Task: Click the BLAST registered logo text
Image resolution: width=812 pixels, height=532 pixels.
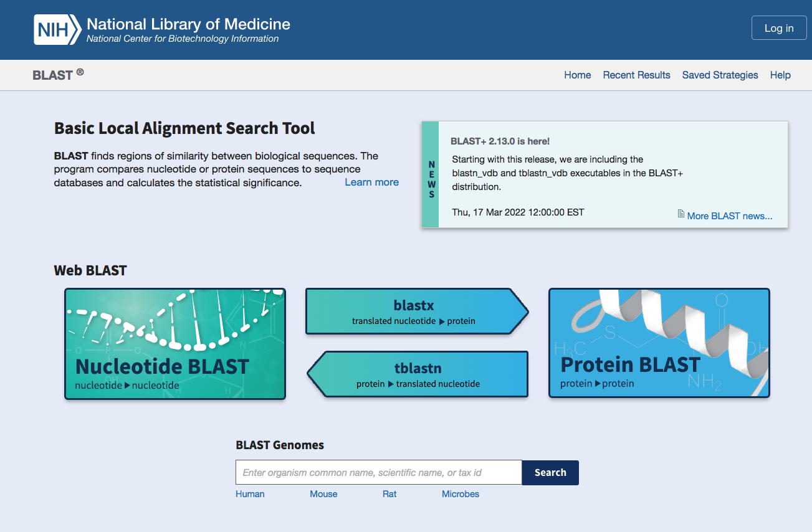Action: pyautogui.click(x=58, y=75)
